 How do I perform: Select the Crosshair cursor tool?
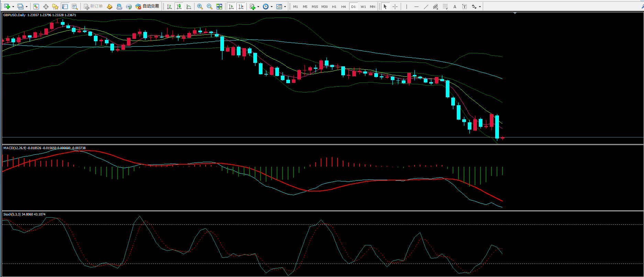tap(395, 7)
